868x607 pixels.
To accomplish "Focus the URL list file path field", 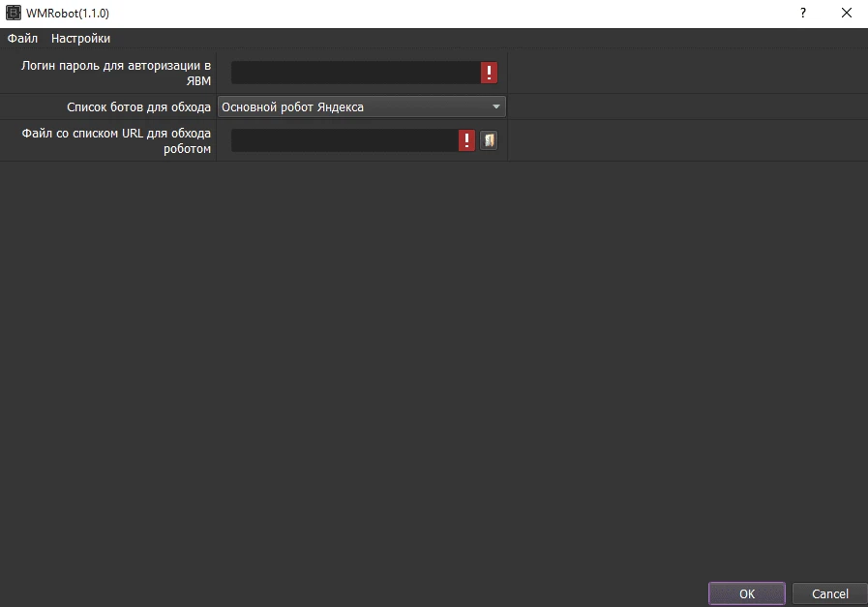I will [x=344, y=140].
